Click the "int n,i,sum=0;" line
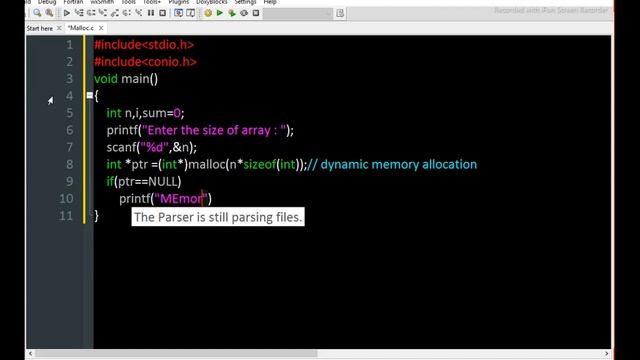The width and height of the screenshot is (640, 360). coord(145,113)
